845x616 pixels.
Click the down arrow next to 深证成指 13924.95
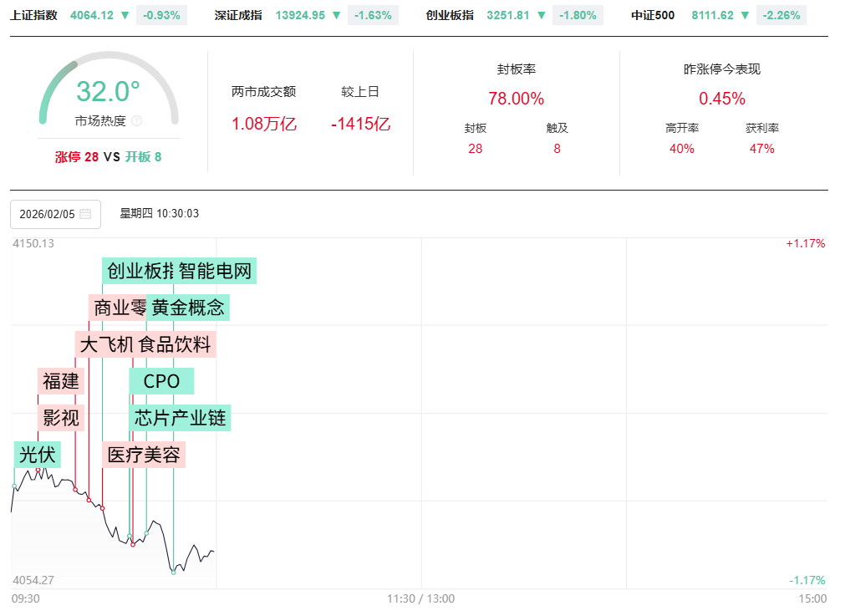[336, 15]
